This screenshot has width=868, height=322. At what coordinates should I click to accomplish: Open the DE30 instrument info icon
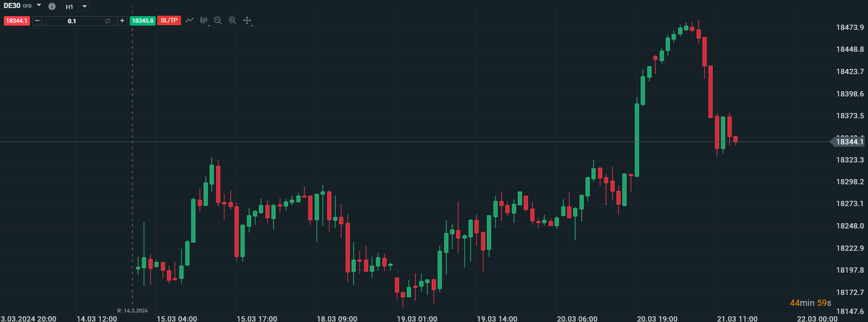[52, 7]
